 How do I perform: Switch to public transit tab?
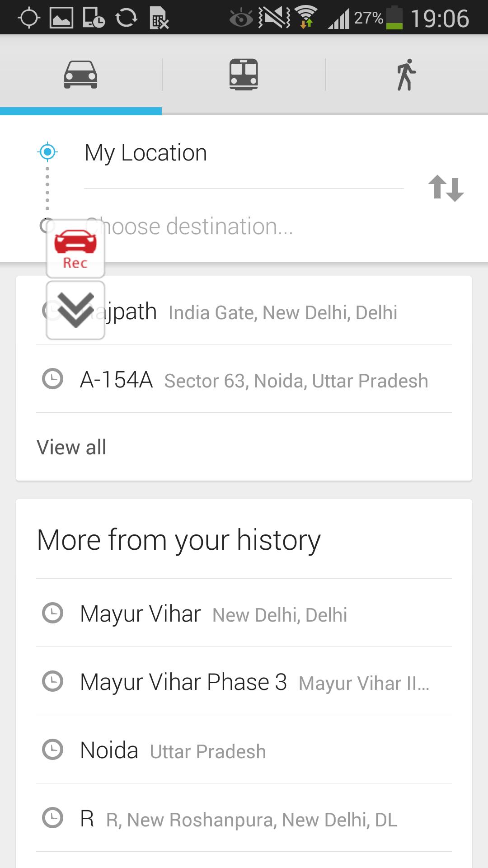[x=244, y=75]
